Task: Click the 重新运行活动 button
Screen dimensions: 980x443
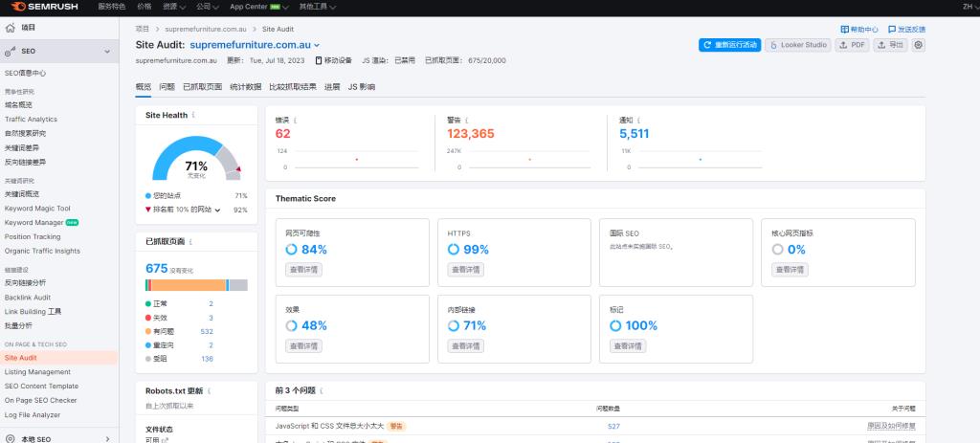Action: point(729,45)
